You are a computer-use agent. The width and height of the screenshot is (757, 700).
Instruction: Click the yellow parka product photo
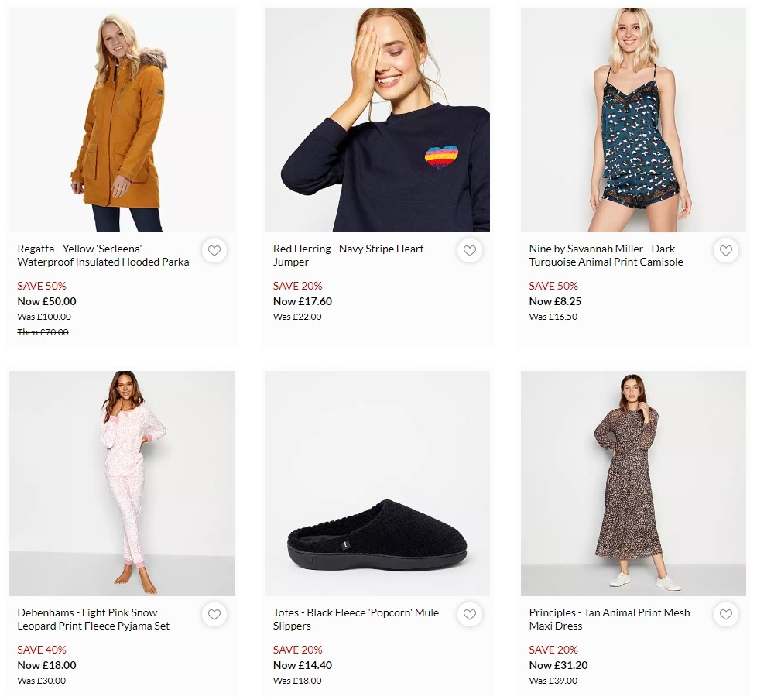click(122, 120)
